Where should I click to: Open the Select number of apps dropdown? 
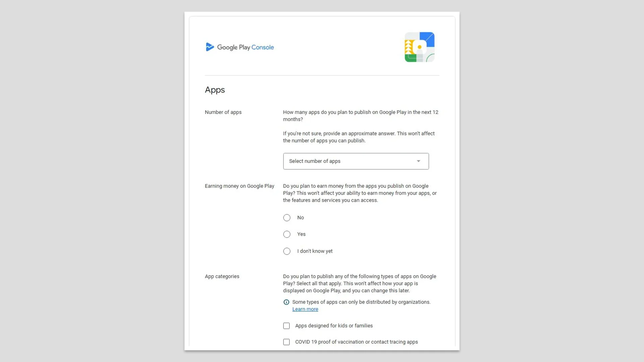click(x=356, y=161)
